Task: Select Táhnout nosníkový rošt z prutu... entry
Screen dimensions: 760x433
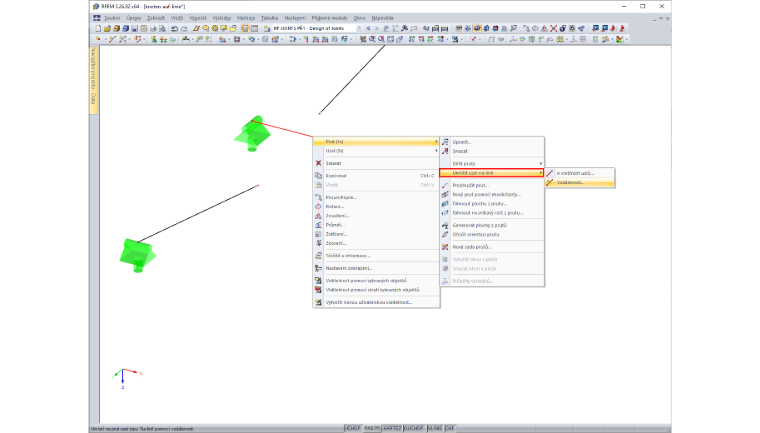Action: [x=492, y=213]
